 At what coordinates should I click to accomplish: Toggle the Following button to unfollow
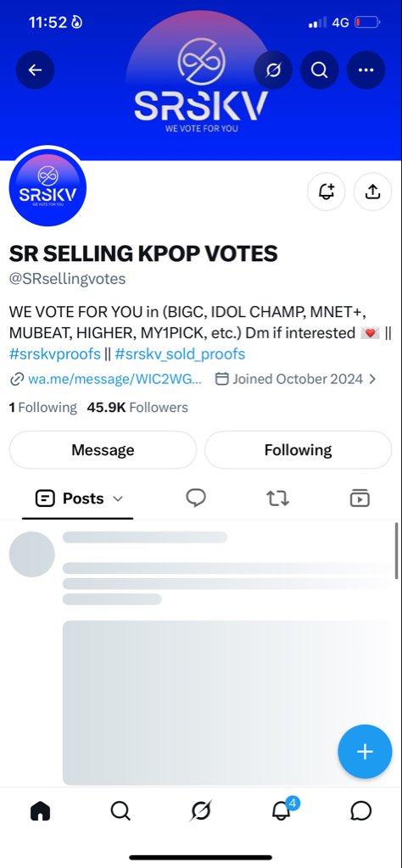(298, 450)
